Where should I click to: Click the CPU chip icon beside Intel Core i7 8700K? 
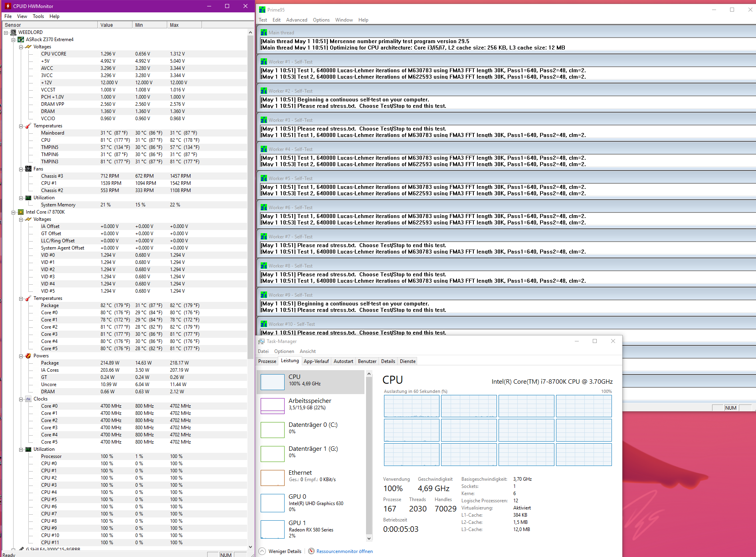coord(21,212)
